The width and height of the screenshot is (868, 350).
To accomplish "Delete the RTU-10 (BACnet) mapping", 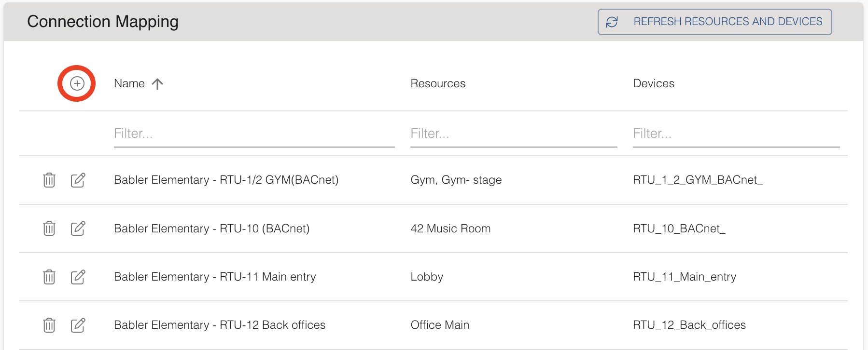I will tap(49, 228).
